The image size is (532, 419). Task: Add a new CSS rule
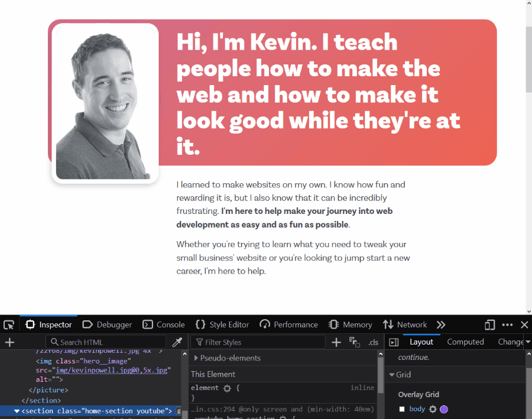tap(336, 342)
